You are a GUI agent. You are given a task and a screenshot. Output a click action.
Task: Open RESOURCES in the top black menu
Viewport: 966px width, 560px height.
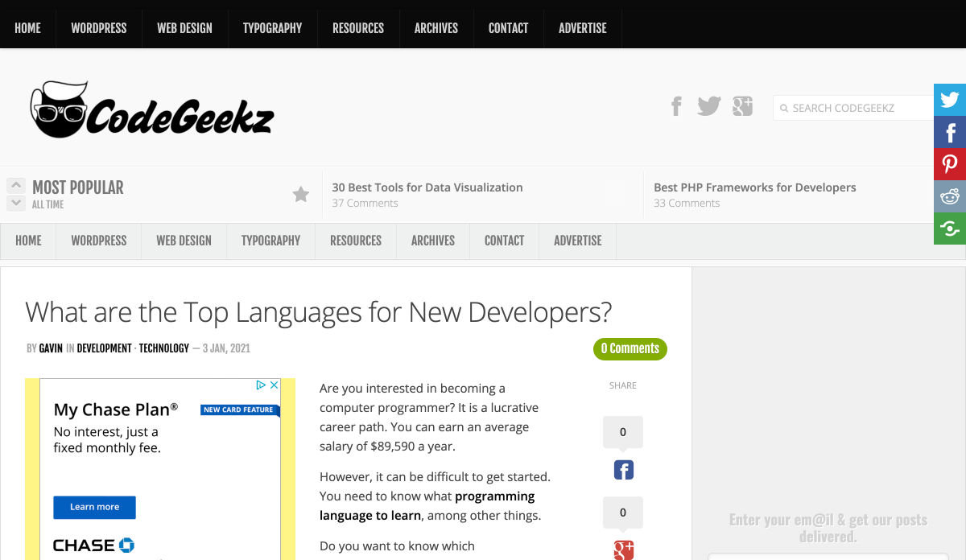tap(358, 27)
